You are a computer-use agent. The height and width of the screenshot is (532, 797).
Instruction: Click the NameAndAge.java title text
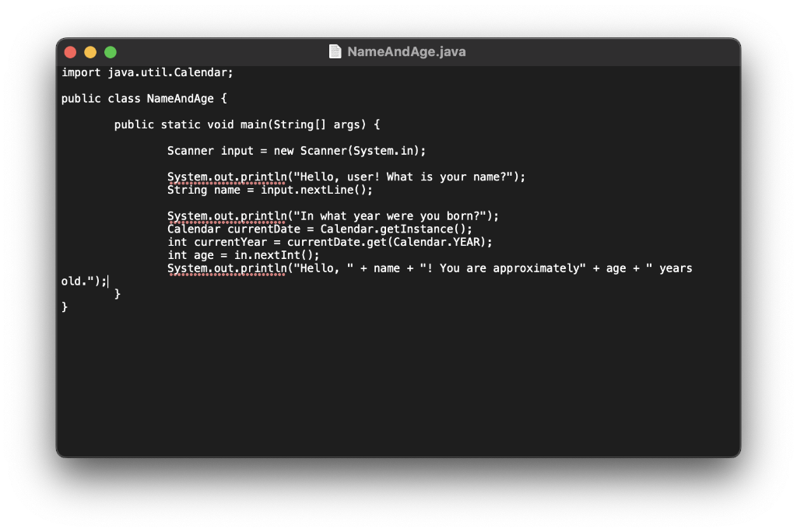tap(408, 52)
